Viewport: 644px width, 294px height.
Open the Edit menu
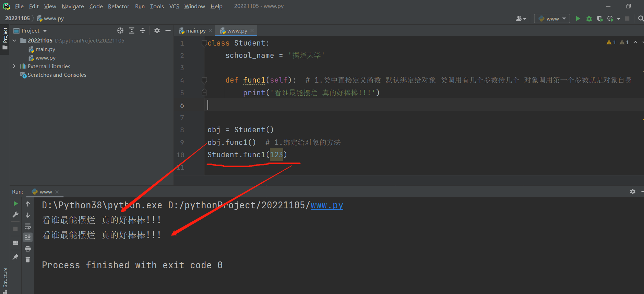click(34, 6)
